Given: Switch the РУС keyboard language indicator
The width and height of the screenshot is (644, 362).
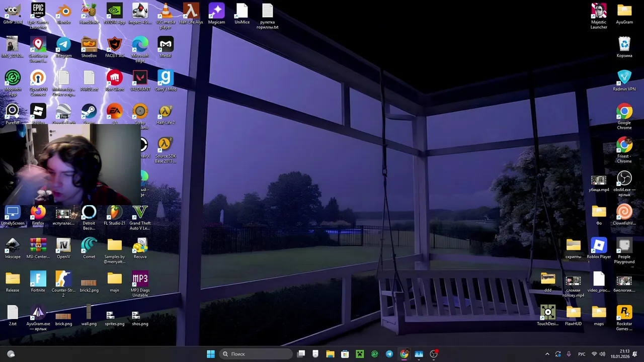Looking at the screenshot, I should [582, 354].
